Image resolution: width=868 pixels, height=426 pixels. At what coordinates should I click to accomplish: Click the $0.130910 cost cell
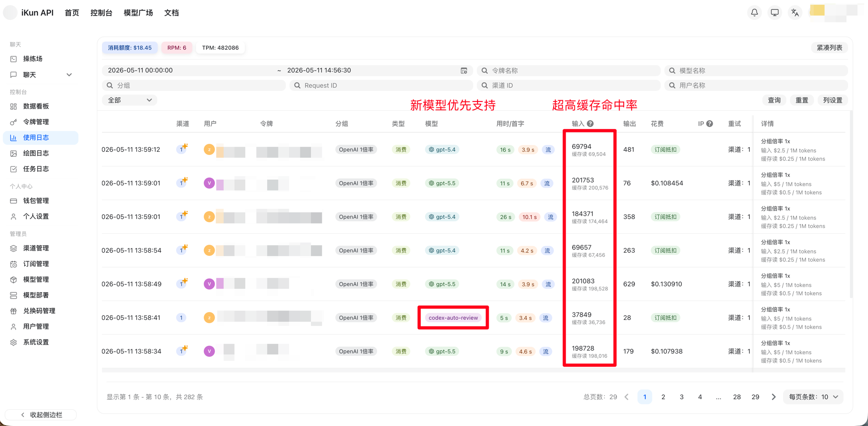tap(667, 284)
